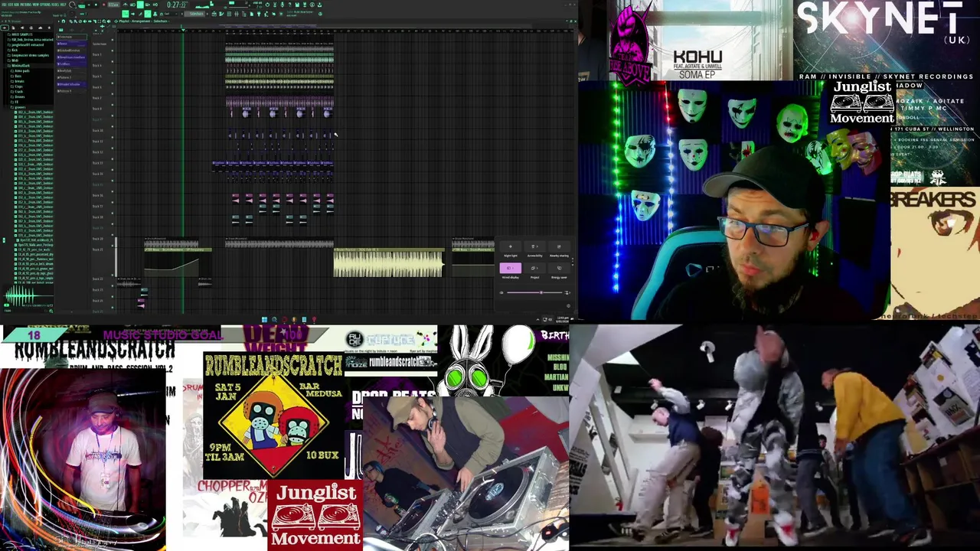
Task: Click the yellow Drums Practice audio clip
Action: (388, 262)
